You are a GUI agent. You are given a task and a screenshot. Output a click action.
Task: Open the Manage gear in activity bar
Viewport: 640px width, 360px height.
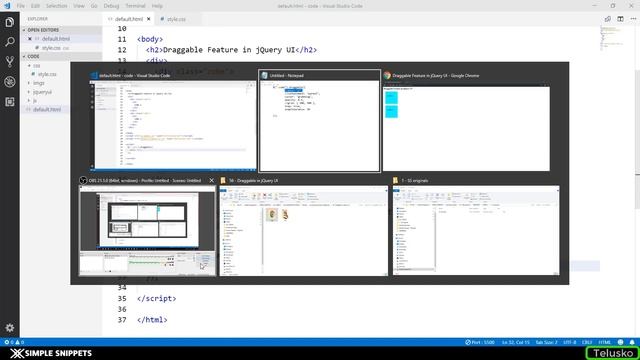(x=9, y=327)
